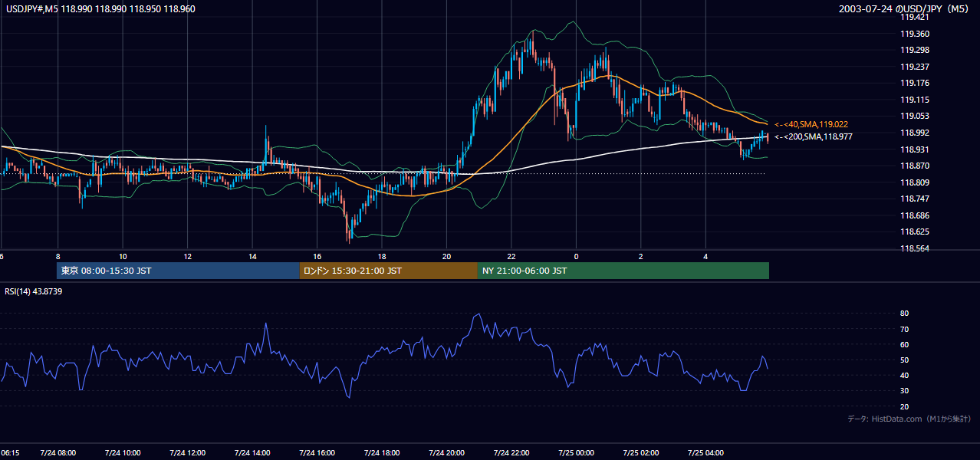
Task: Click the 7/24 08:00 time axis label
Action: [58, 453]
